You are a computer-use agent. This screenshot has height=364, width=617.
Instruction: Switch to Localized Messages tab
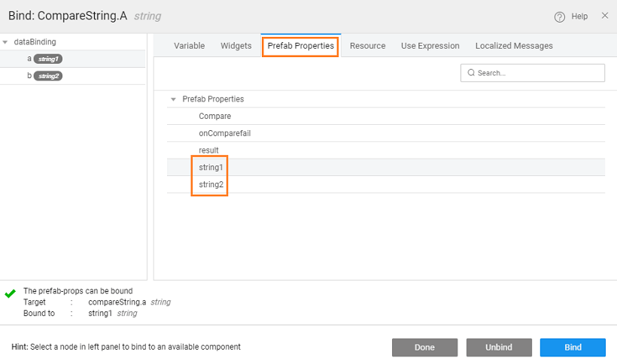(513, 46)
